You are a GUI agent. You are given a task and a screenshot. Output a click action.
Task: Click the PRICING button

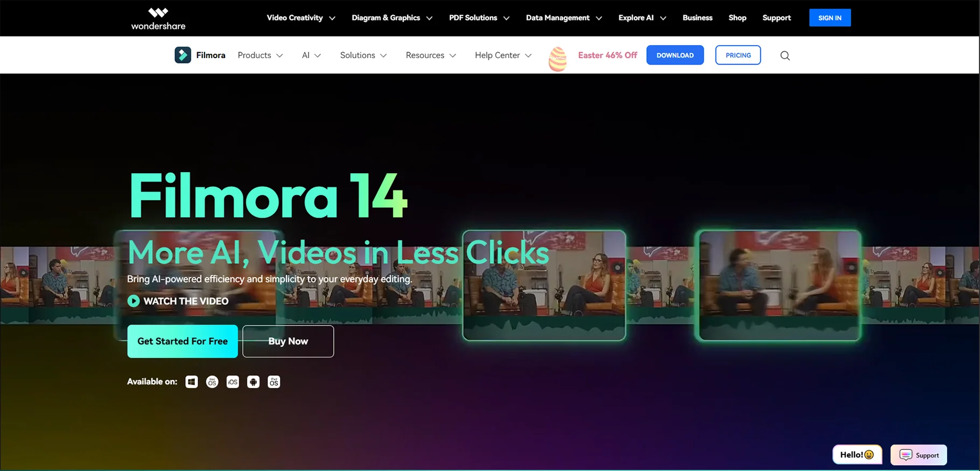(738, 55)
